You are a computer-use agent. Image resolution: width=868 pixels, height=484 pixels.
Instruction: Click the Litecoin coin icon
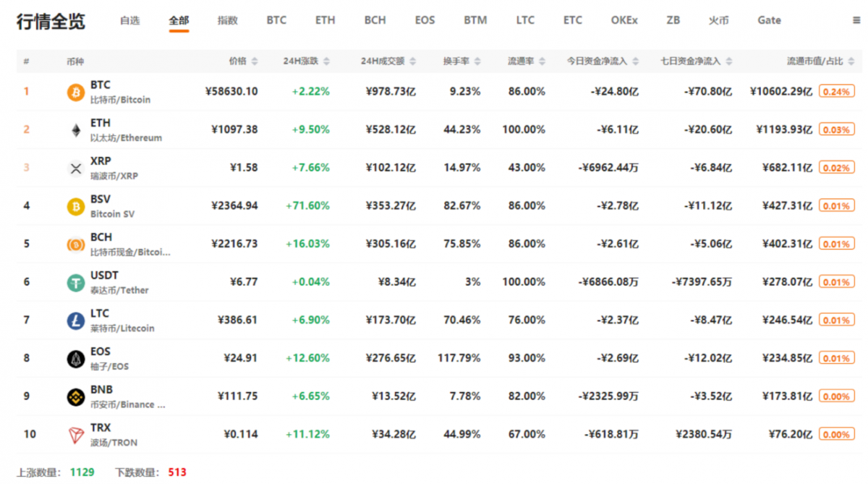coord(76,321)
